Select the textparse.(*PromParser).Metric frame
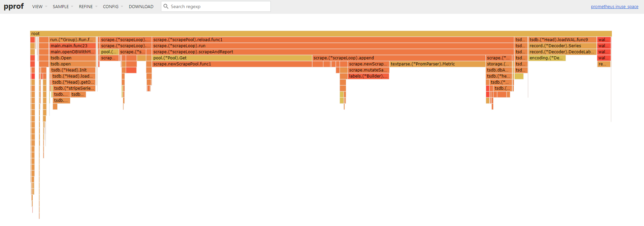This screenshot has width=644, height=226. pos(437,64)
